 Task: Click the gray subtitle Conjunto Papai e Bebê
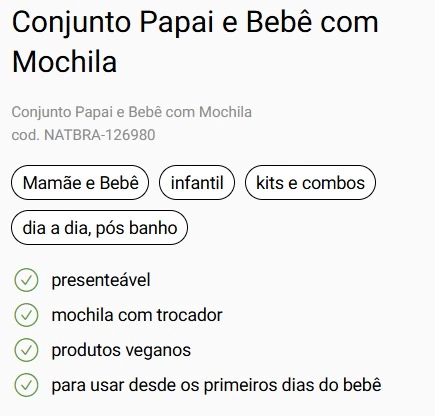click(132, 112)
